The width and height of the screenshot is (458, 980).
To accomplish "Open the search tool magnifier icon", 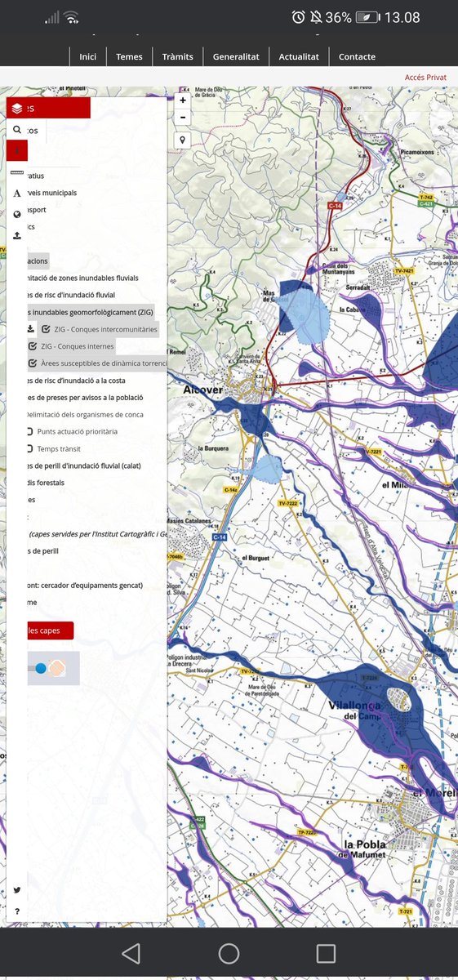I will [16, 131].
